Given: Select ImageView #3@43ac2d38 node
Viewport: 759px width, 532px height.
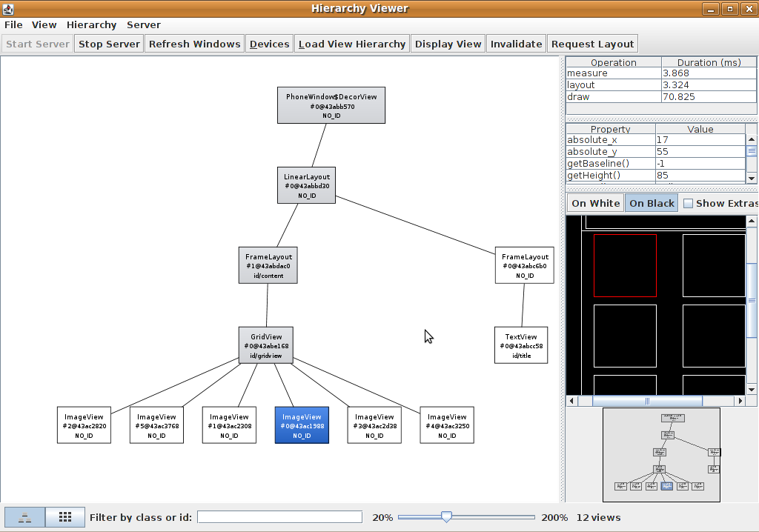Looking at the screenshot, I should click(374, 425).
